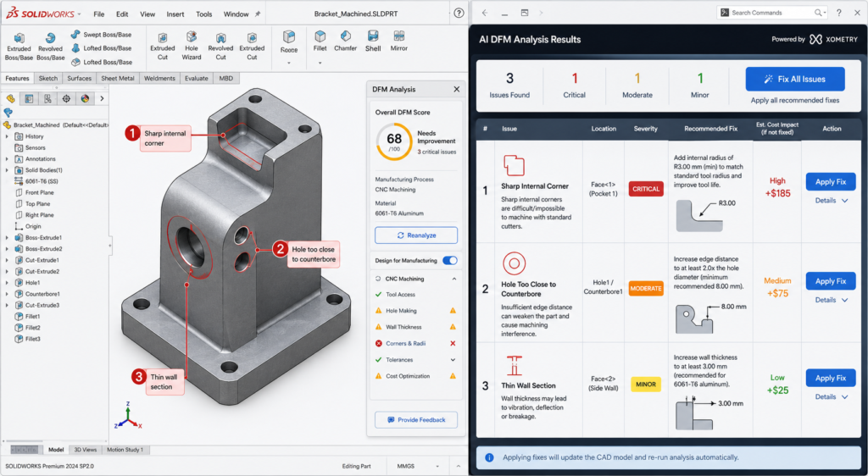Switch to the Evaluate tab
Viewport: 868px width, 476px height.
click(197, 79)
